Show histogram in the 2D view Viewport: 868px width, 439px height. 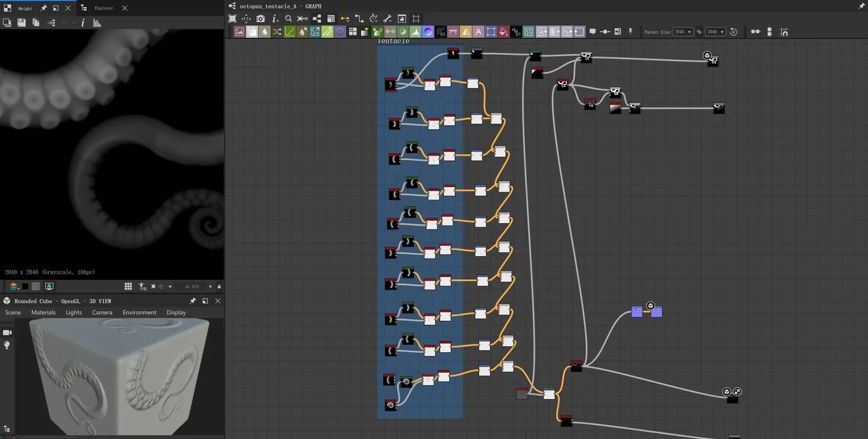(97, 23)
